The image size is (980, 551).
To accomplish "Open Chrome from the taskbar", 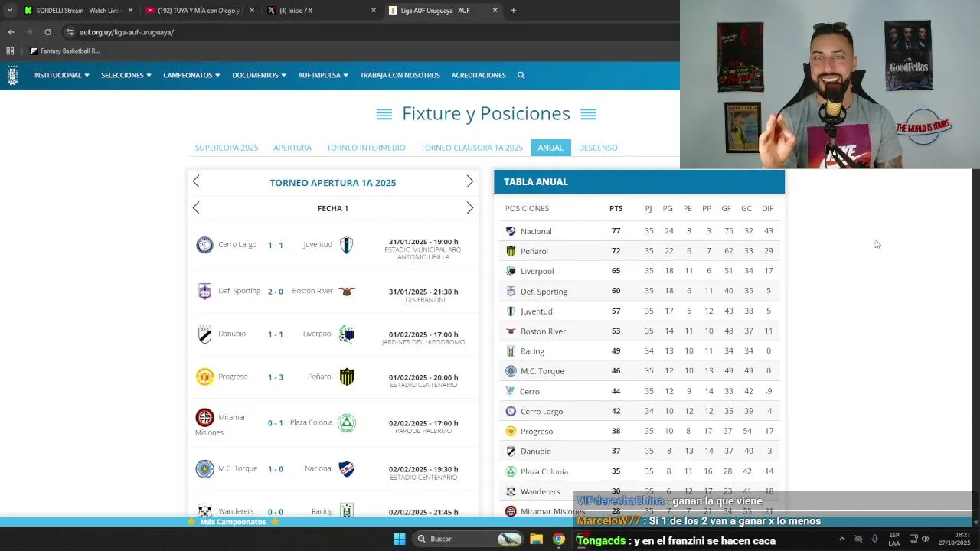I will 559,539.
